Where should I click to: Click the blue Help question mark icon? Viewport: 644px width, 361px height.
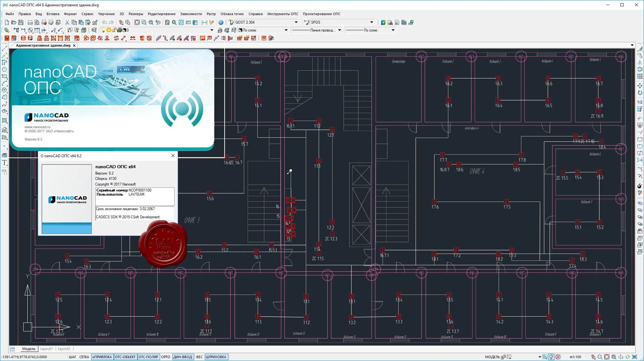click(221, 22)
